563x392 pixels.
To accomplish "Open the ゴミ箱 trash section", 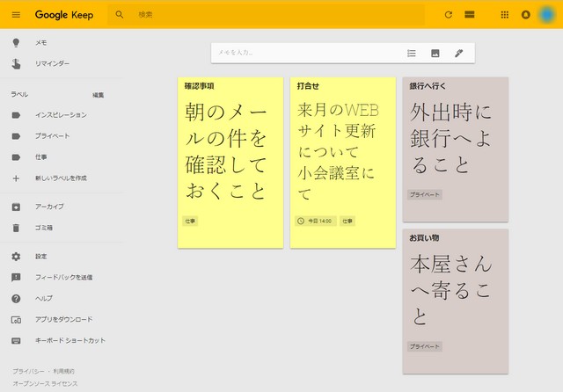I will point(44,228).
